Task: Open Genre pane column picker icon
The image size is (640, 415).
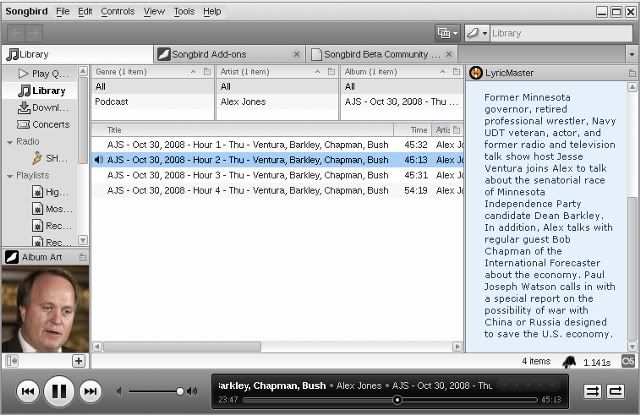Action: point(207,72)
